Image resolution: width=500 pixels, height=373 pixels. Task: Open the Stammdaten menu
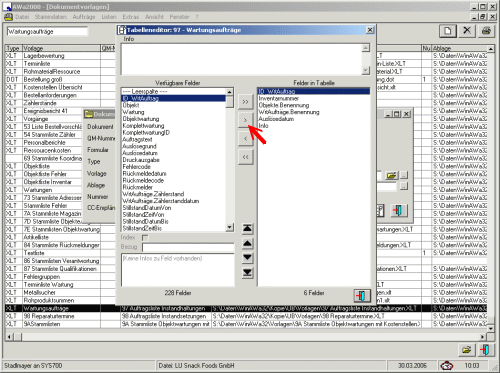[x=51, y=17]
